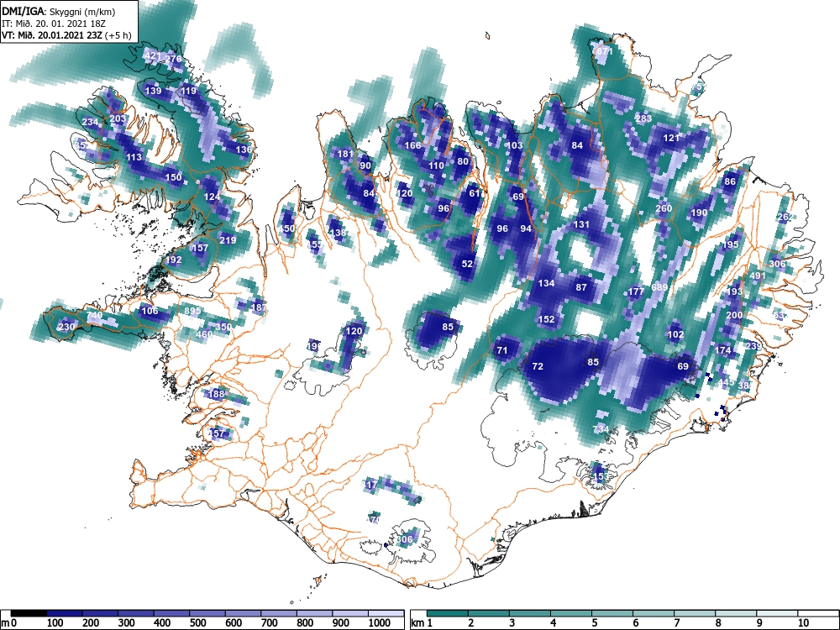Screen dimensions: 840x630
Task: Click the 1000 label on the metre legend
Action: [x=379, y=623]
